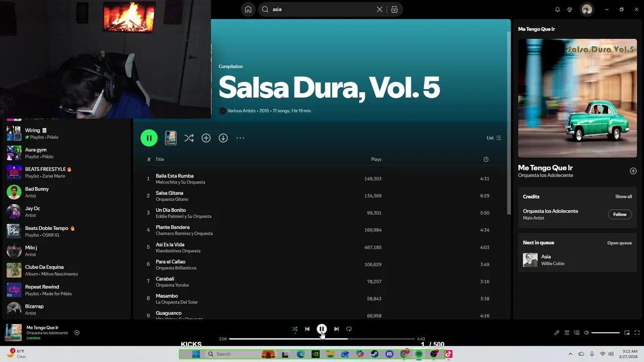Clear the search text 'asia'

380,10
